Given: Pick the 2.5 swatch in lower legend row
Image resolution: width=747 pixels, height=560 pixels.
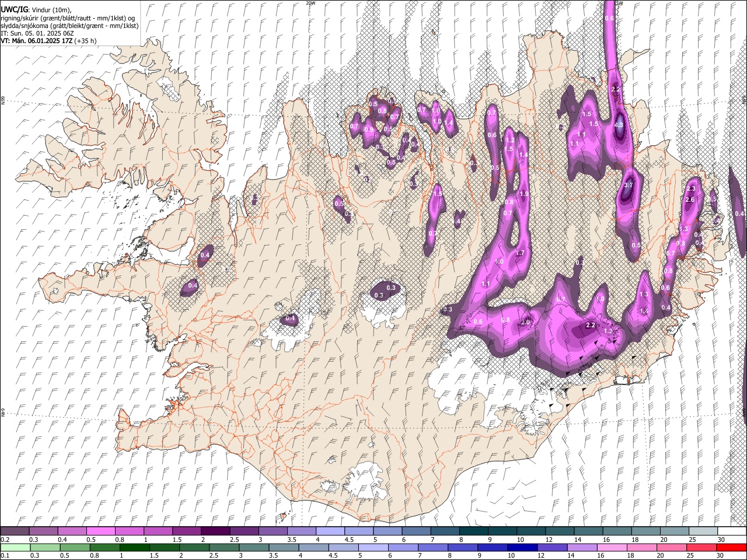Looking at the screenshot, I should coord(224,548).
